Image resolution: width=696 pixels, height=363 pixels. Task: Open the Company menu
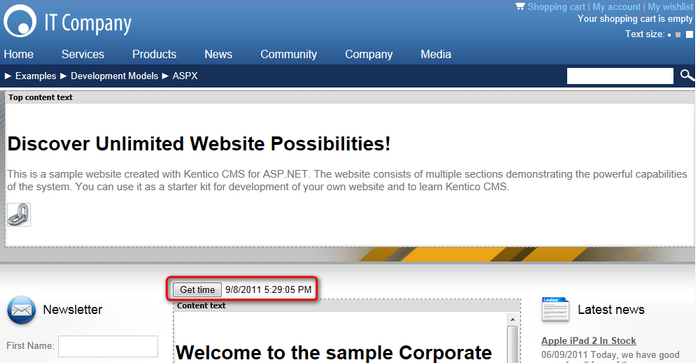pyautogui.click(x=369, y=54)
